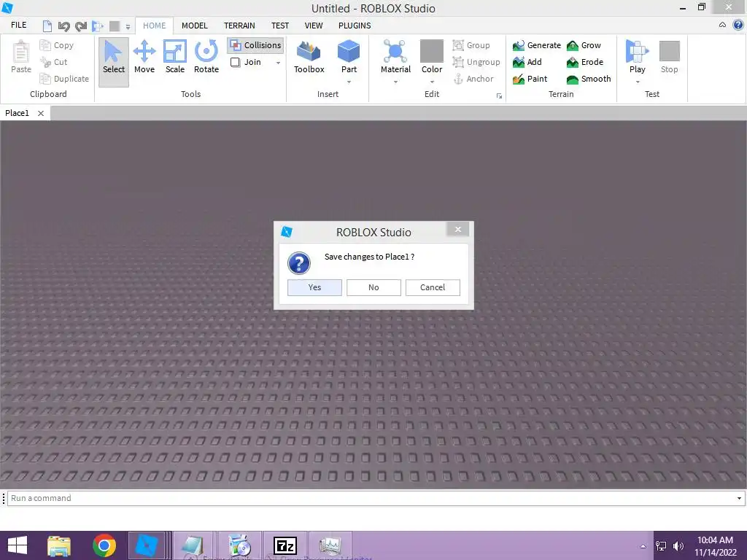This screenshot has width=747, height=560.
Task: Select the Place1 document tab
Action: click(18, 113)
